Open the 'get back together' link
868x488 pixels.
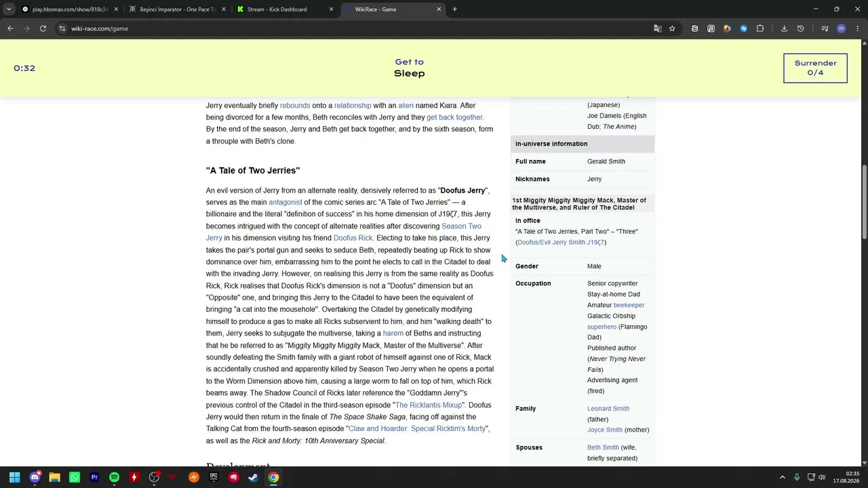click(x=454, y=117)
